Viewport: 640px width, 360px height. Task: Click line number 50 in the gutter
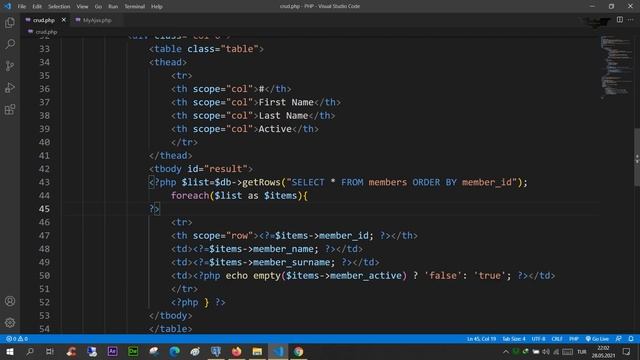click(44, 276)
